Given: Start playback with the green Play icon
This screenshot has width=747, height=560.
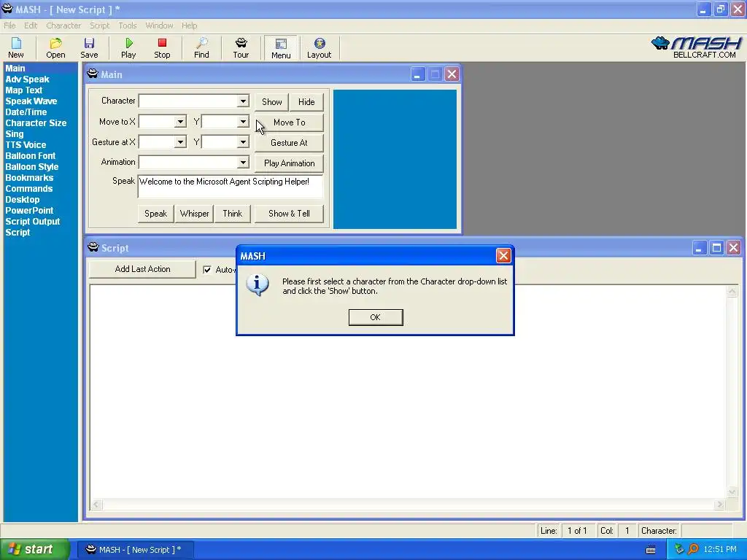Looking at the screenshot, I should pos(128,47).
